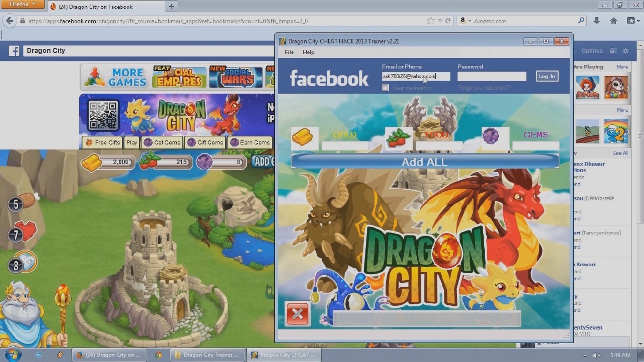Click the red X button in trainer
The width and height of the screenshot is (644, 362).
tap(297, 314)
